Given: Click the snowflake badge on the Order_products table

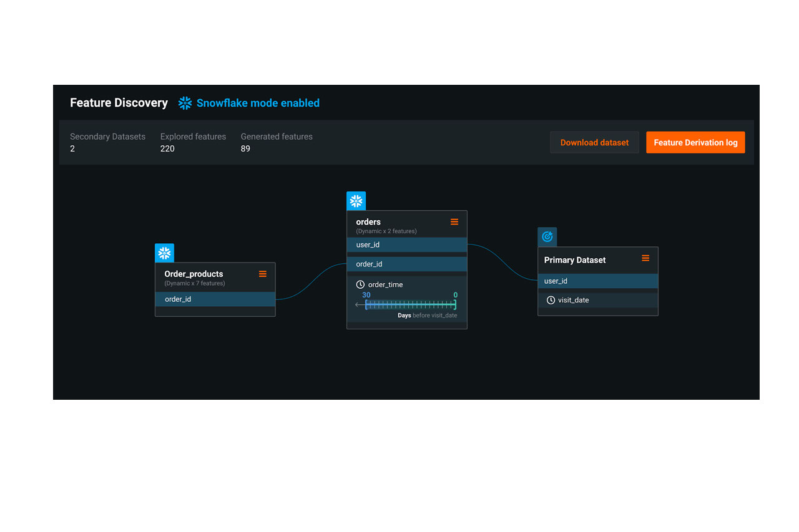Looking at the screenshot, I should pyautogui.click(x=164, y=253).
